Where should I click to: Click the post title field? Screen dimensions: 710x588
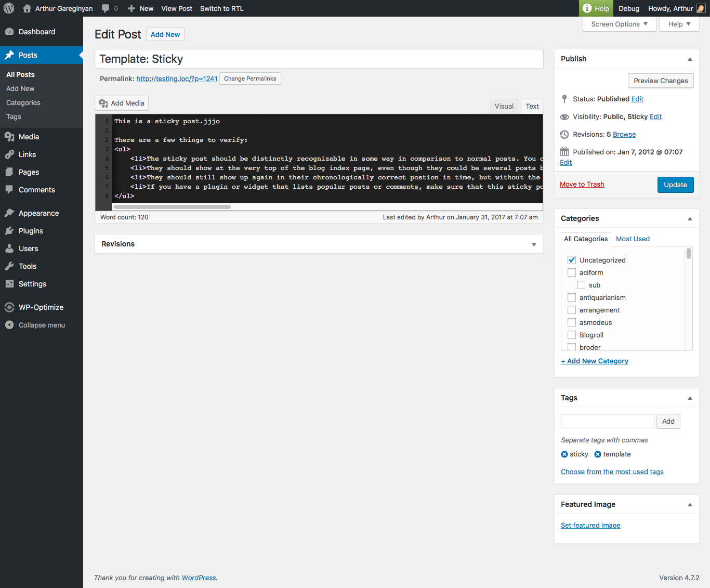pyautogui.click(x=319, y=59)
